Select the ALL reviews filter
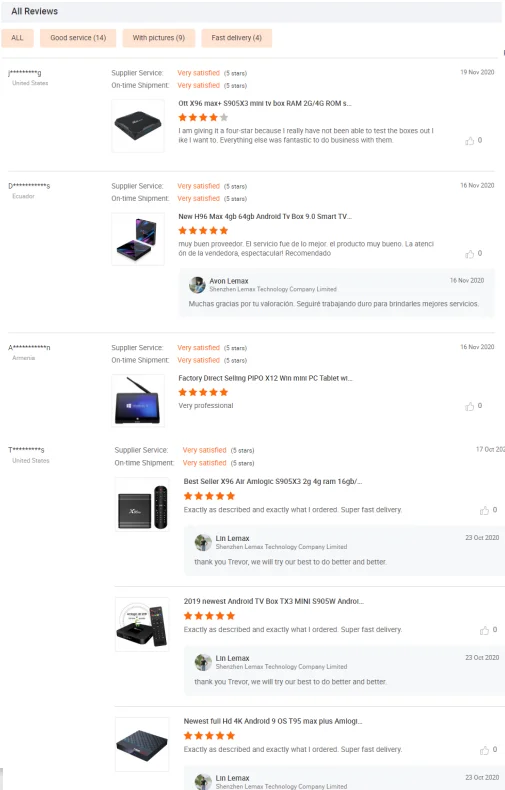 click(18, 38)
